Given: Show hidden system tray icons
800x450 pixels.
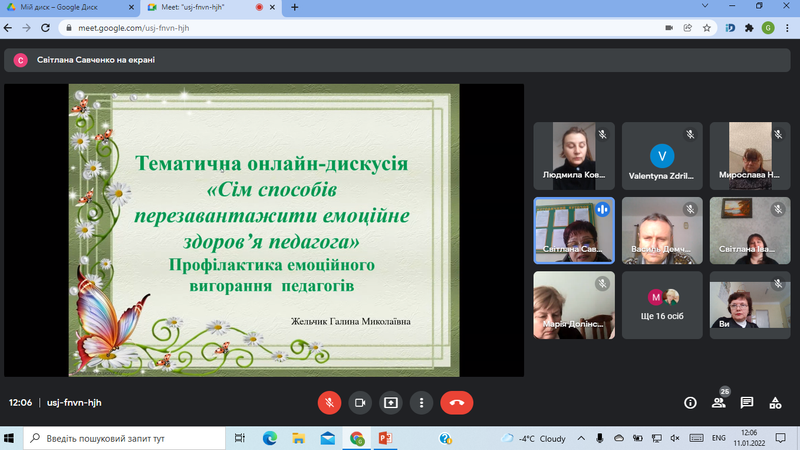Looking at the screenshot, I should point(581,438).
